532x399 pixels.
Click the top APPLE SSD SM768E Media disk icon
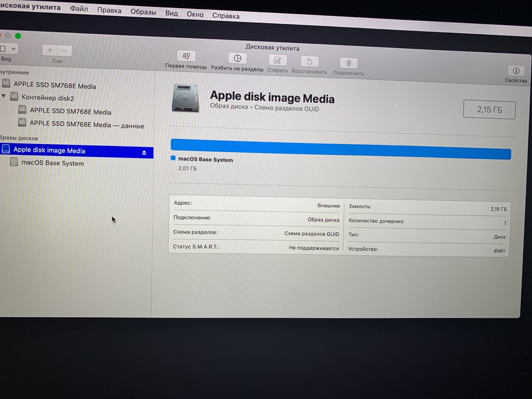[x=6, y=83]
